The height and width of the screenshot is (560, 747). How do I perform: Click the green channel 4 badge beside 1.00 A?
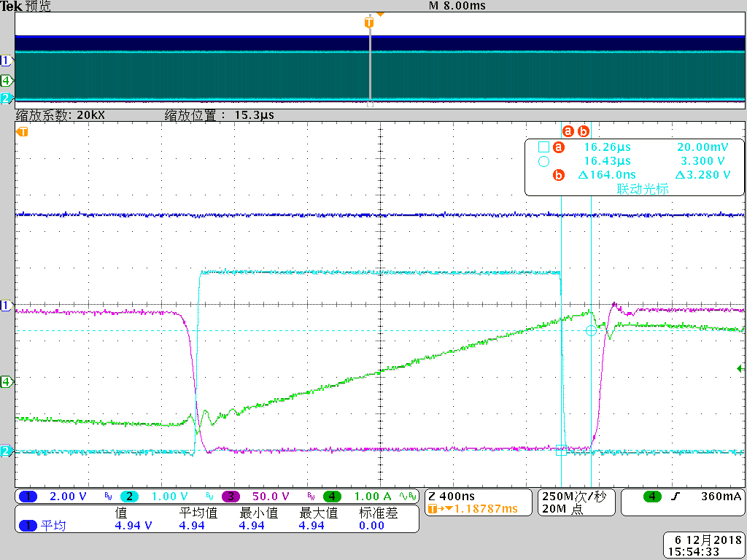click(332, 497)
